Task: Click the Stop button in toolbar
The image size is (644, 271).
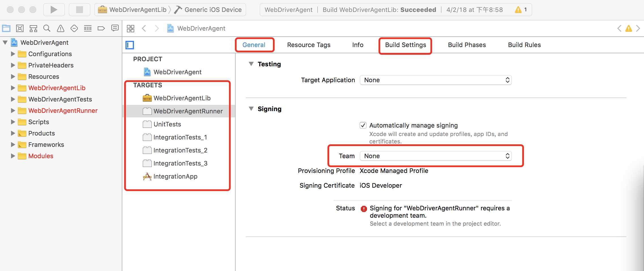Action: (80, 10)
